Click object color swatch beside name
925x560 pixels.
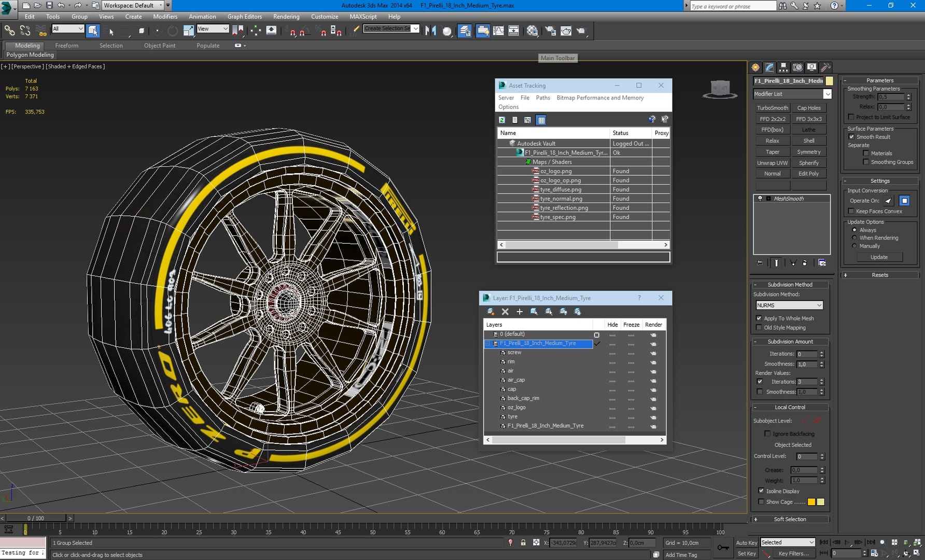829,81
